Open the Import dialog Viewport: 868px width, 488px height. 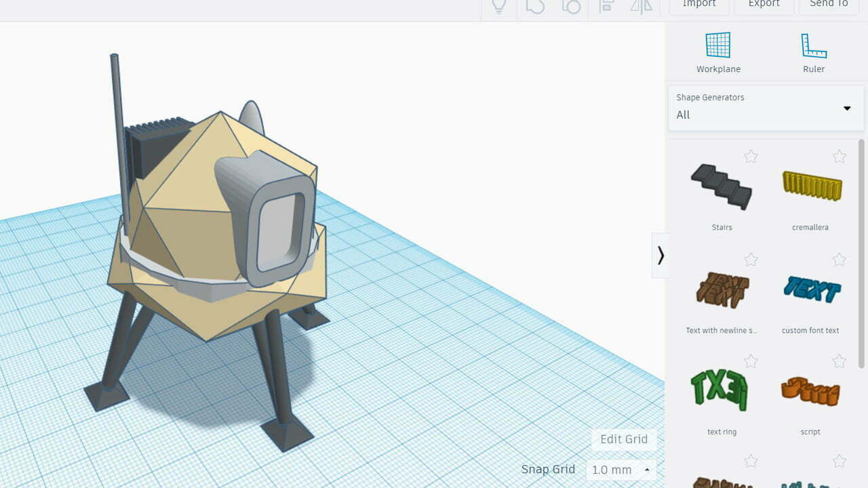(x=699, y=5)
